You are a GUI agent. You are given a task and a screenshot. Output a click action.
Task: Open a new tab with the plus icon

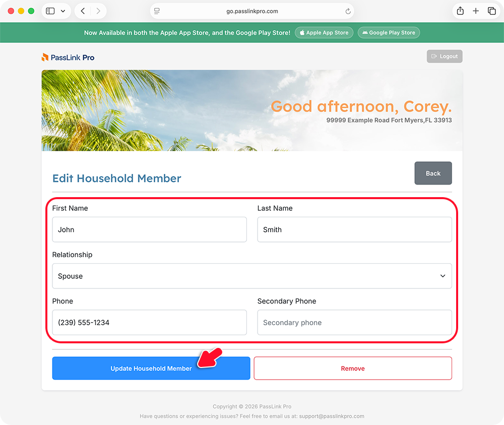476,11
